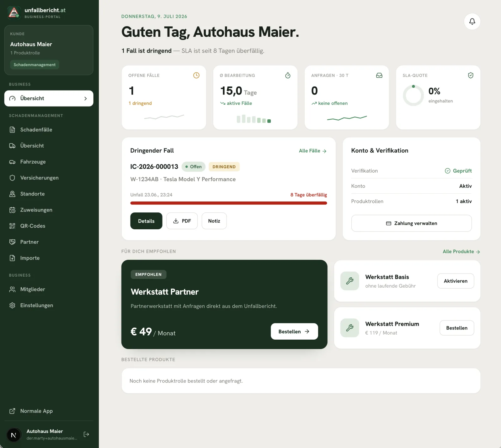This screenshot has height=448, width=501.
Task: Click the wrench icon of Werkstatt Premium
Action: 350,328
